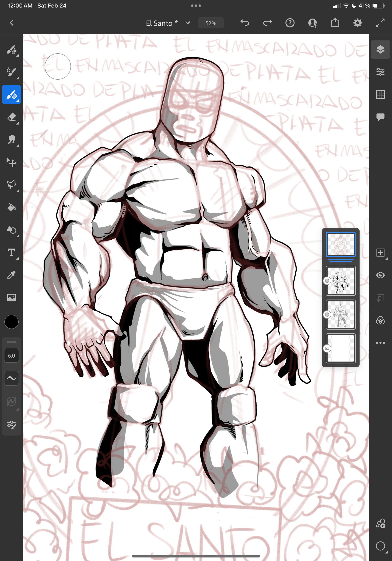The image size is (392, 561).
Task: Tap the image badge on the background layer
Action: (327, 348)
